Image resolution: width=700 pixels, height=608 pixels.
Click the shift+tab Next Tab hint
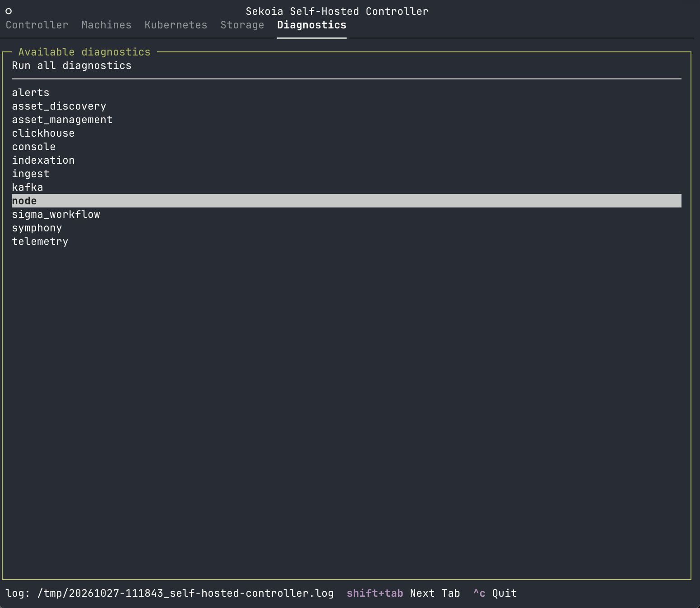point(403,593)
